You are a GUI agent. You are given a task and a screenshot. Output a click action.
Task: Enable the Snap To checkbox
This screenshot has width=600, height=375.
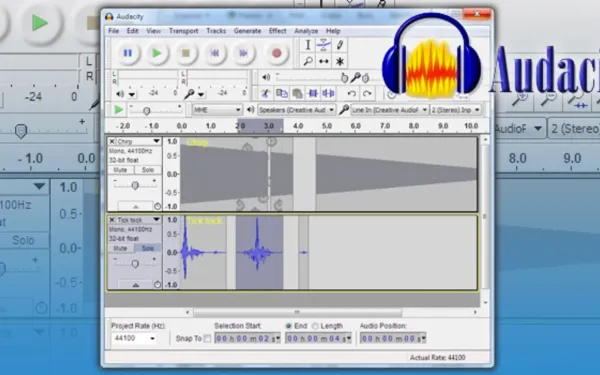click(207, 339)
